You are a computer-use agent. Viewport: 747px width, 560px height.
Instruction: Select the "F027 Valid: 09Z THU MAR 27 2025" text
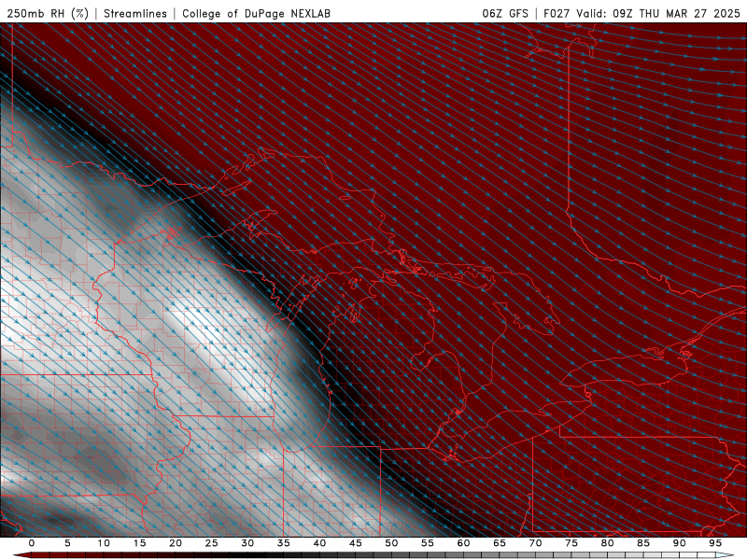coord(641,13)
